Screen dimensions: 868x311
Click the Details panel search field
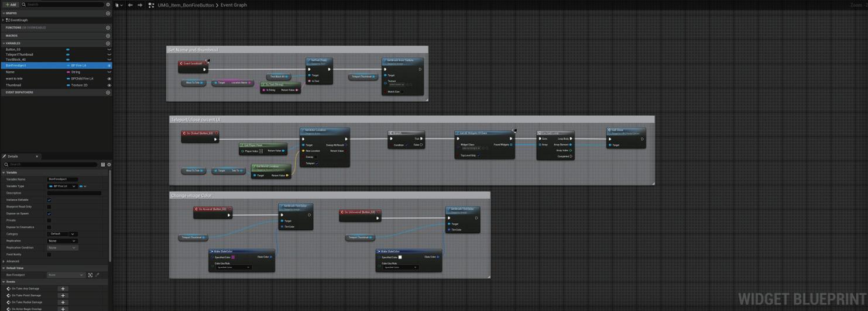click(50, 164)
